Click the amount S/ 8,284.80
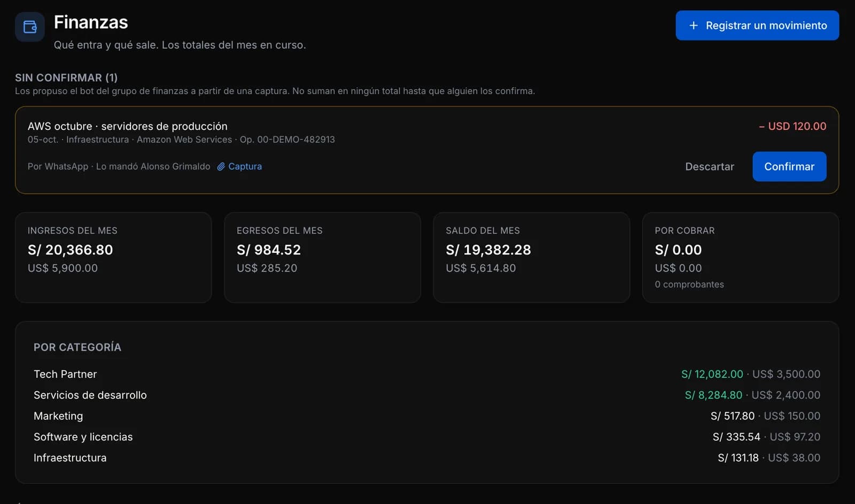Screen dimensions: 855x504 pyautogui.click(x=713, y=395)
